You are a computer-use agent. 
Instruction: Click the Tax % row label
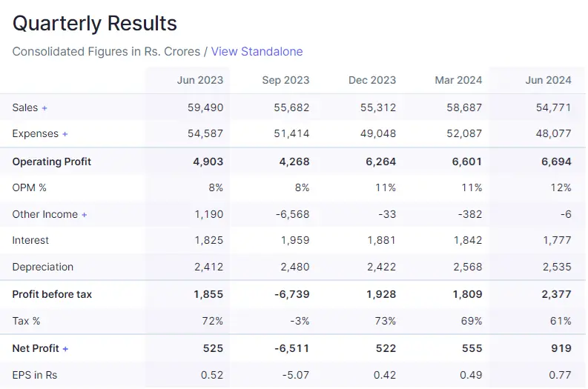click(27, 321)
